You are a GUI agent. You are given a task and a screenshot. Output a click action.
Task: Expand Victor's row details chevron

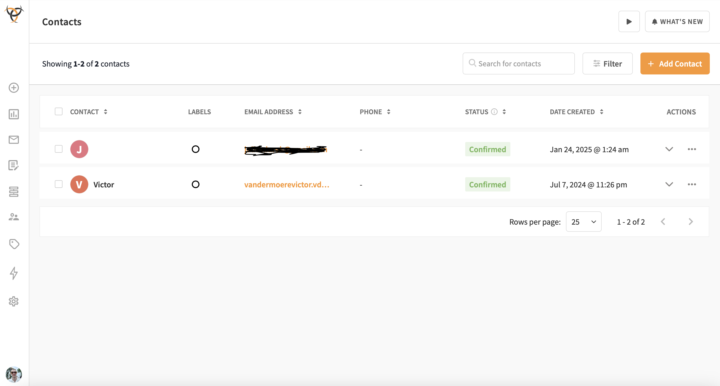(669, 185)
